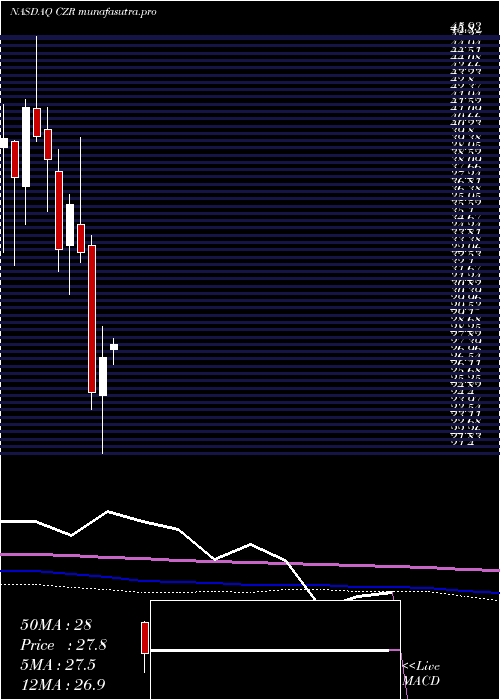Select the "50MA : 28" label
Screen dimensions: 500x700
[56, 625]
